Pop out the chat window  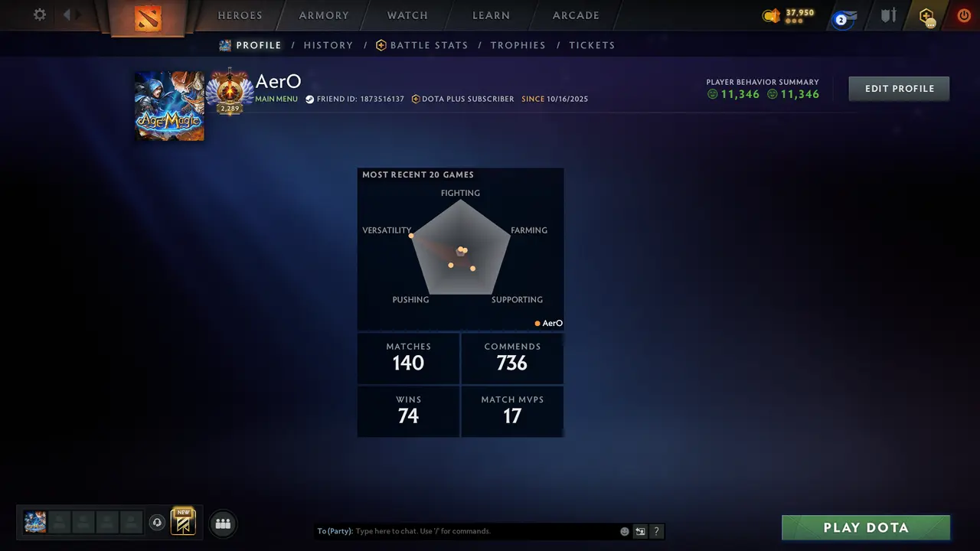[x=640, y=531]
